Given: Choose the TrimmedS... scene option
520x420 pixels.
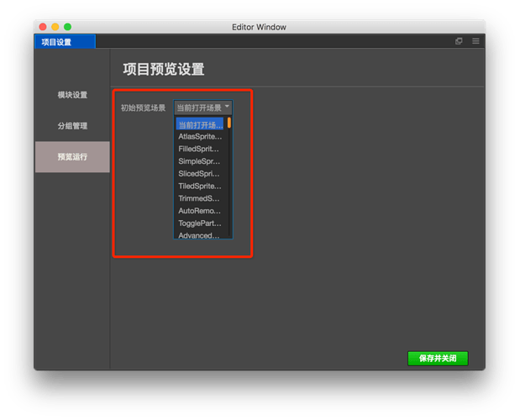Looking at the screenshot, I should click(200, 198).
